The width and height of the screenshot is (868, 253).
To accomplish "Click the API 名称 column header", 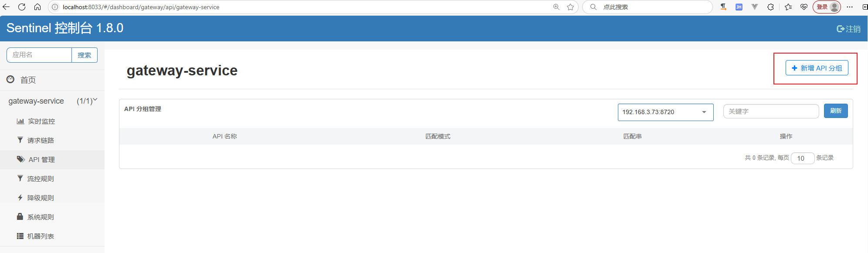I will [225, 136].
